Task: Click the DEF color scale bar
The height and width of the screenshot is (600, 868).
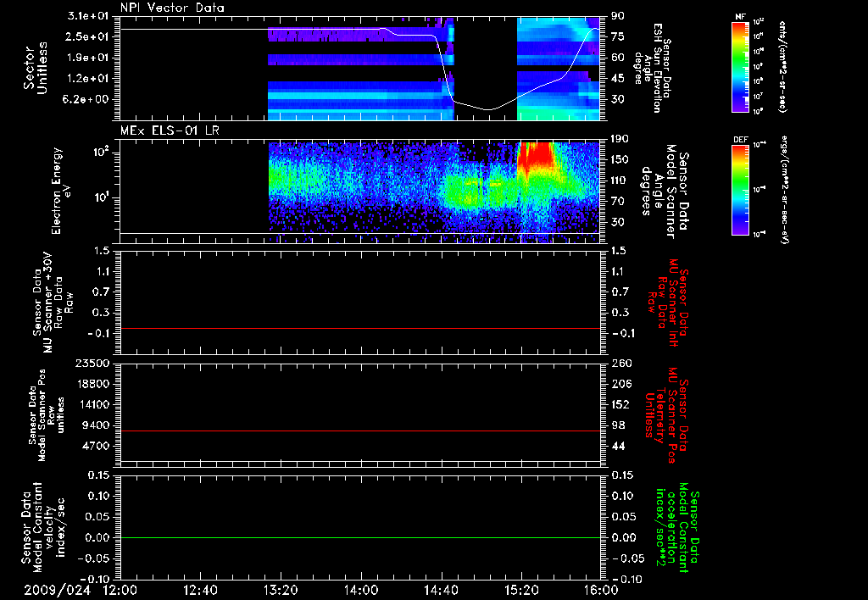Action: 740,189
